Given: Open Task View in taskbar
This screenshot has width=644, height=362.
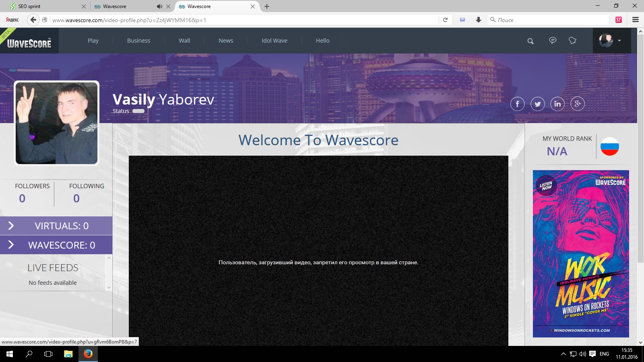Looking at the screenshot, I should pos(48,354).
